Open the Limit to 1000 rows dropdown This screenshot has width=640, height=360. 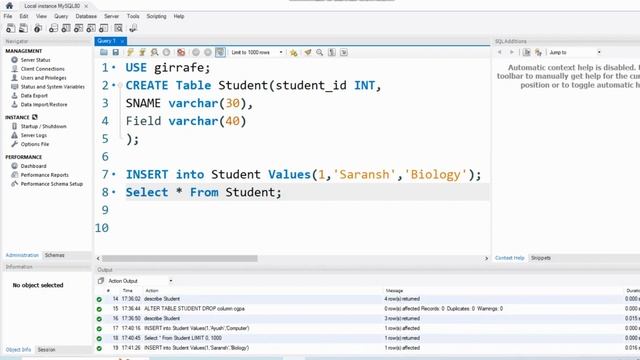pos(257,52)
